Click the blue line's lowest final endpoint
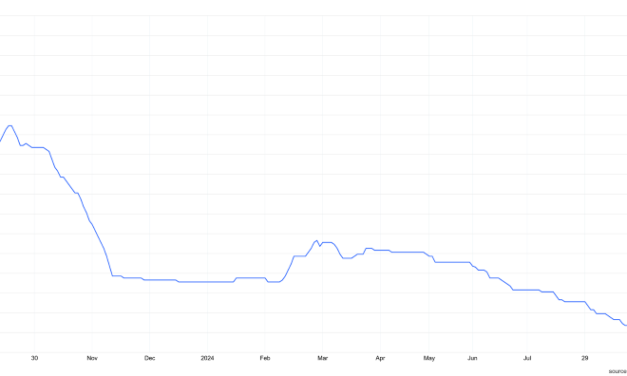Viewport: 627px width, 376px height. 625,325
